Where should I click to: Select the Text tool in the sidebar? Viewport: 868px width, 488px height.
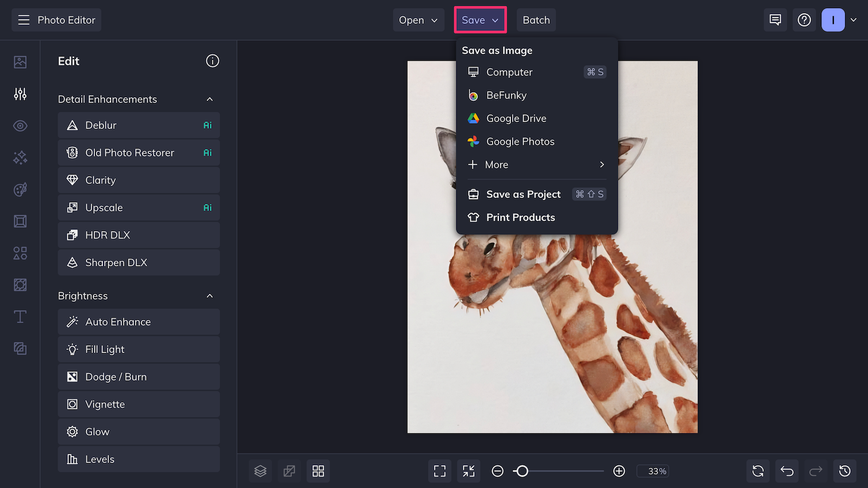click(x=20, y=317)
